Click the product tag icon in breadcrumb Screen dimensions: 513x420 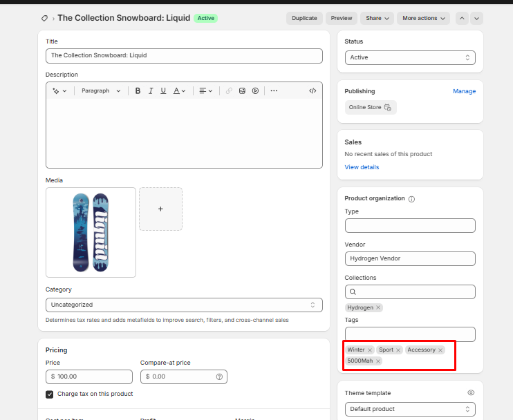[44, 18]
